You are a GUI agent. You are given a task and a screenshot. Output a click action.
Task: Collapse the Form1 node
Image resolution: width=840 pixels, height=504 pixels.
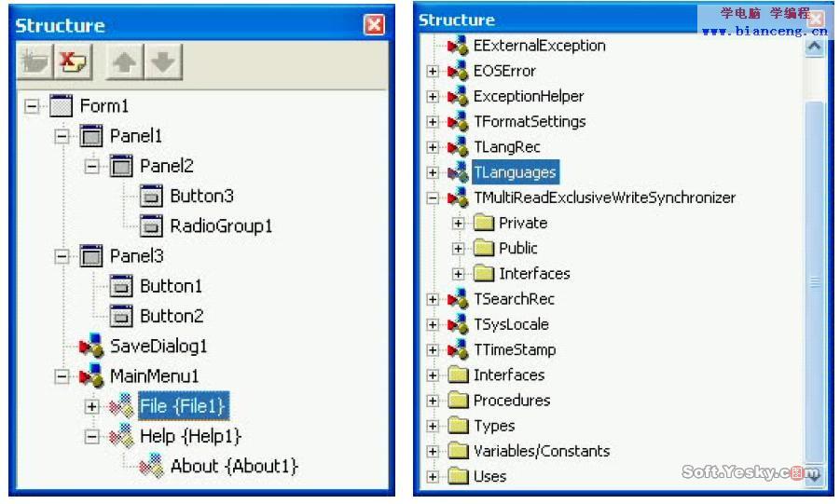pos(32,106)
